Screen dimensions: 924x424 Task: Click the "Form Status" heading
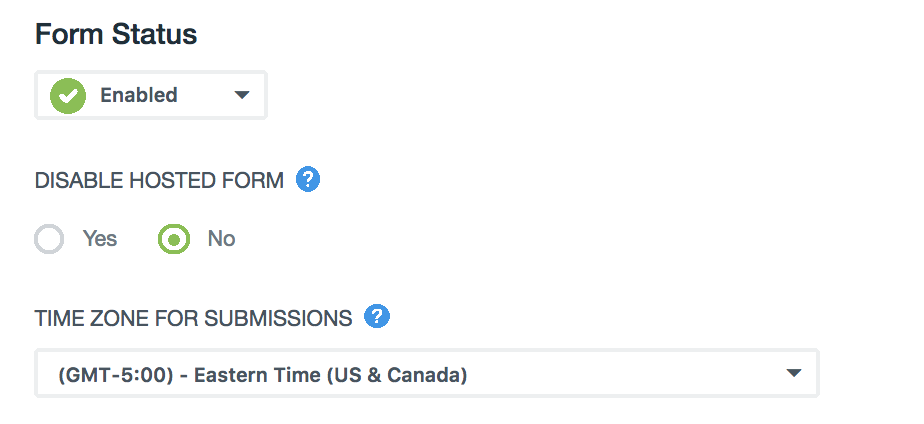point(116,35)
